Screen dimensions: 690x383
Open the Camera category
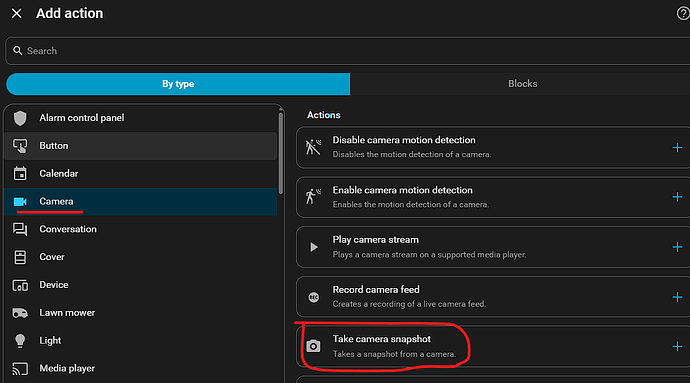click(x=141, y=202)
